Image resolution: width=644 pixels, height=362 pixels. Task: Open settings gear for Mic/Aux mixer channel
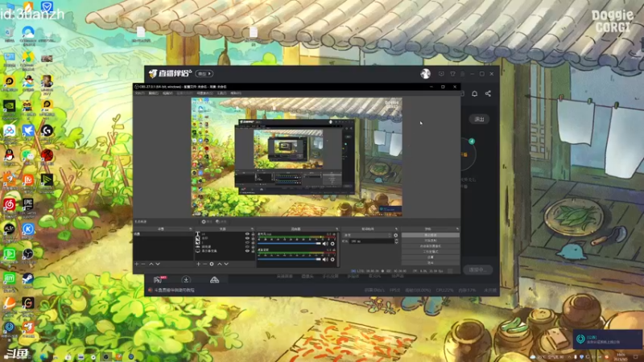(332, 244)
